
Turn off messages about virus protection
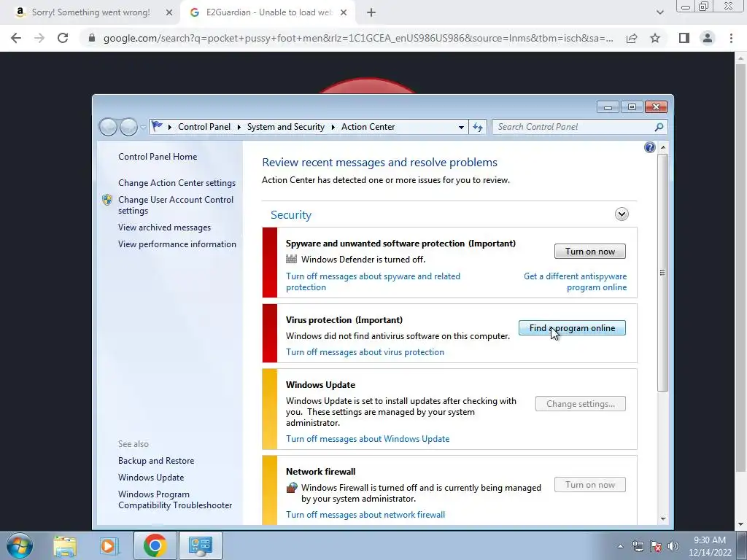(x=365, y=352)
